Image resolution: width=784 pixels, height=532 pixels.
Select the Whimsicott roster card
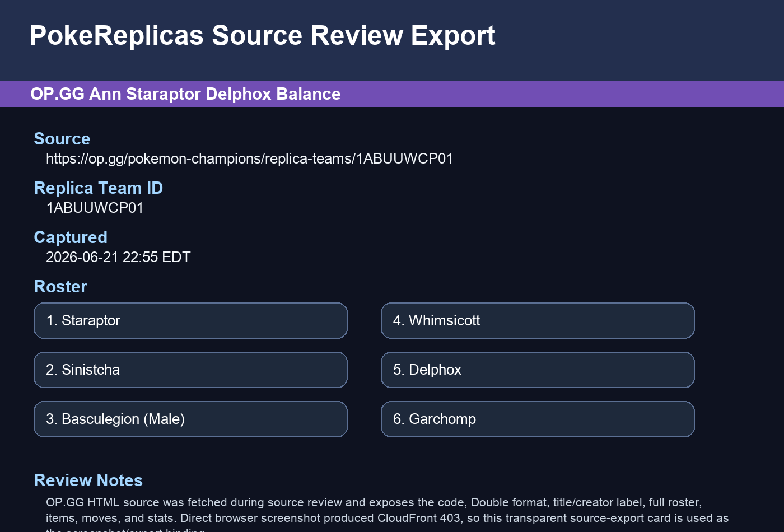[x=538, y=320]
